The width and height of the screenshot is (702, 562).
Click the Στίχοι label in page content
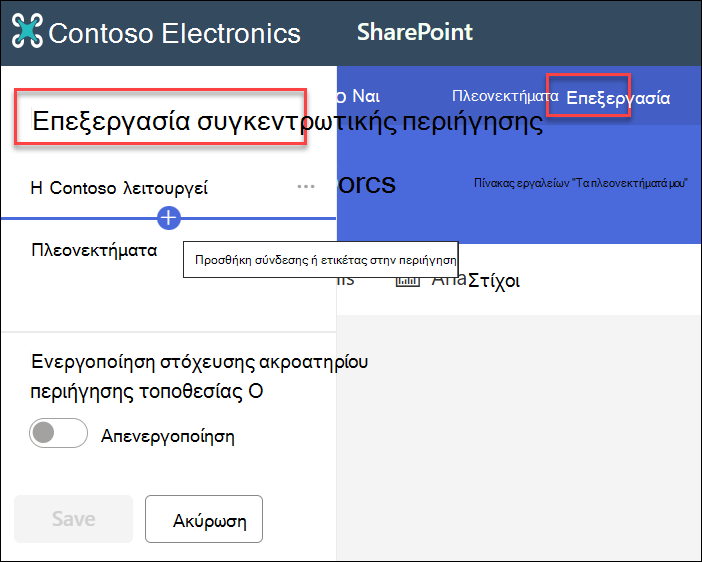pos(493,281)
